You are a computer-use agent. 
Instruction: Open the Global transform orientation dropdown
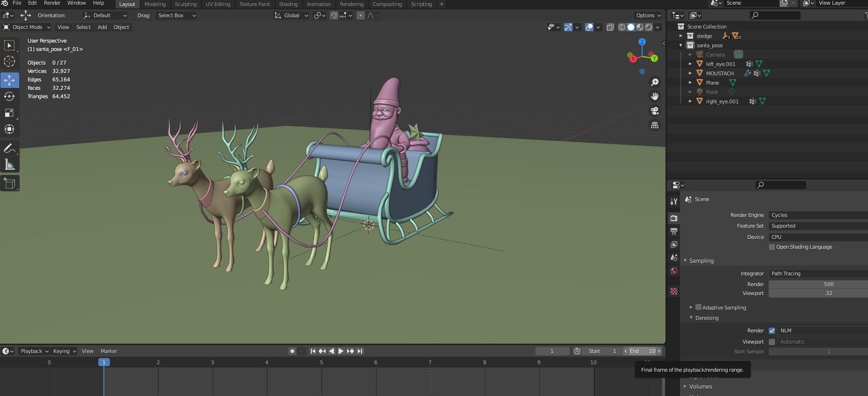291,15
